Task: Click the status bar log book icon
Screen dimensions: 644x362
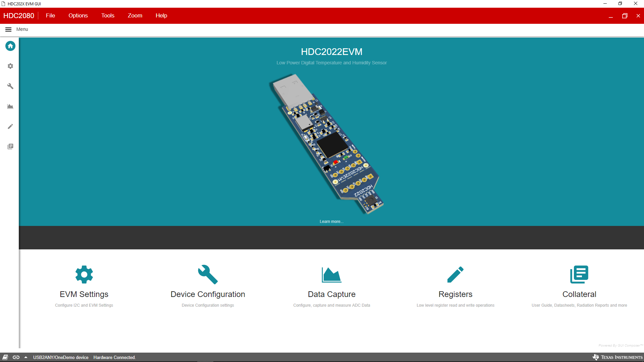Action: pyautogui.click(x=5, y=357)
